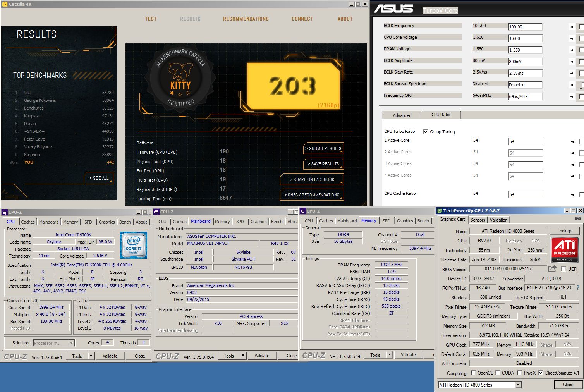584x392 pixels.
Task: Open the RECOMMENDATIONS tab in Catzilla
Action: pos(246,19)
